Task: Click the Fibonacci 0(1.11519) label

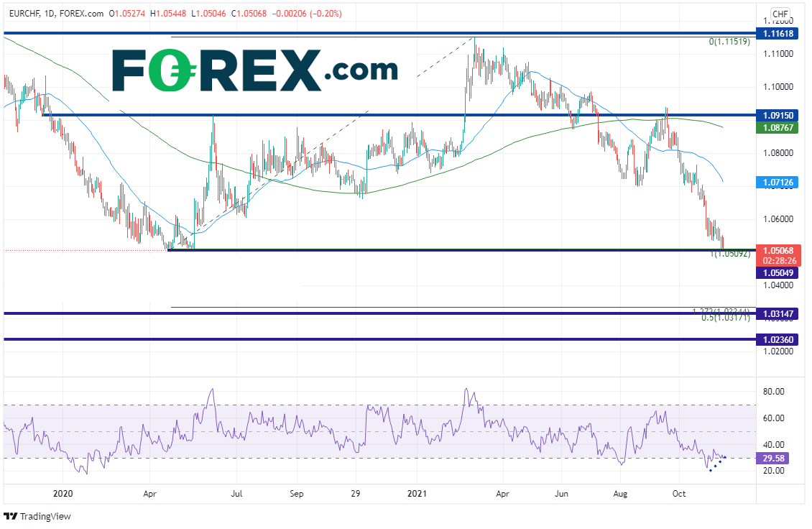Action: [x=729, y=42]
